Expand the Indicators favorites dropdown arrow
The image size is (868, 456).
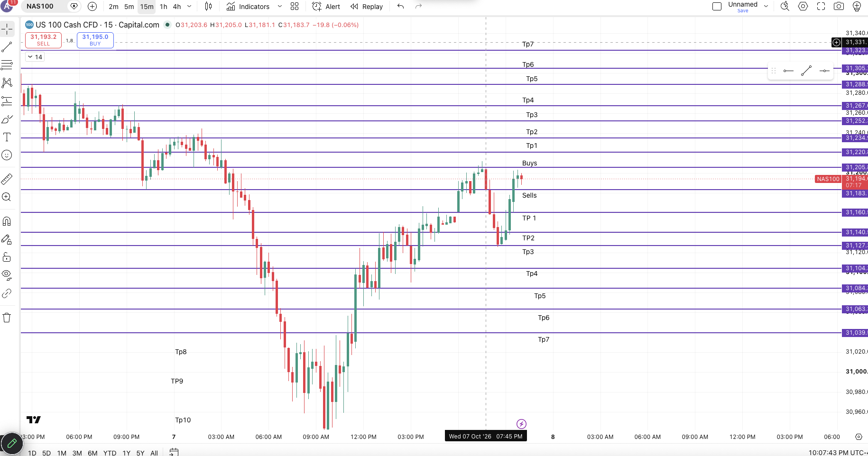click(279, 7)
